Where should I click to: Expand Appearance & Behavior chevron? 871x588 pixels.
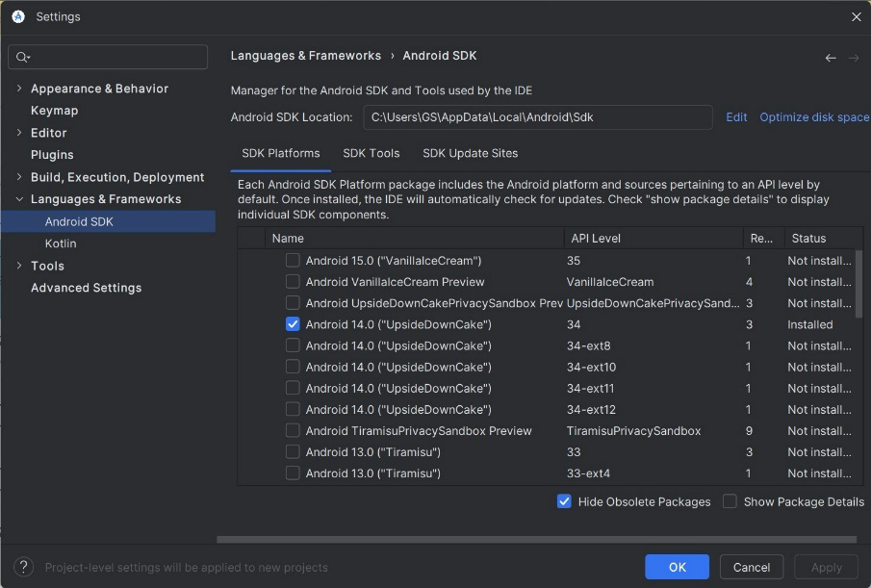(19, 89)
